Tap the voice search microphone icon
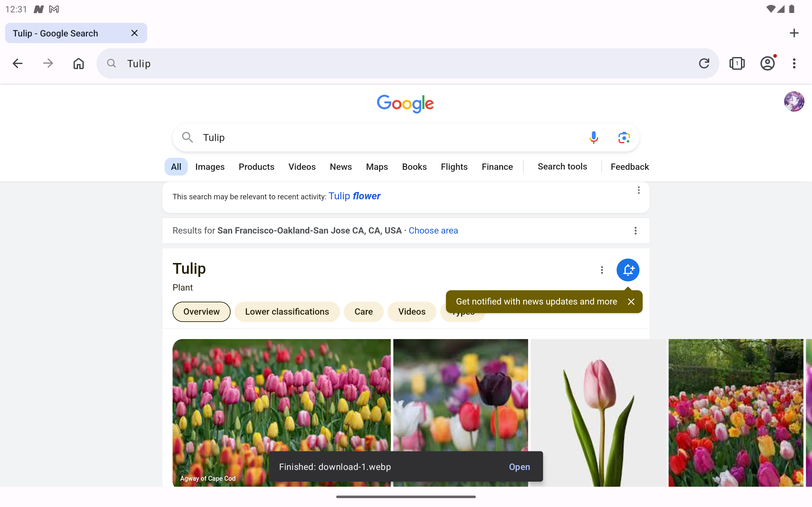812x507 pixels. point(593,138)
